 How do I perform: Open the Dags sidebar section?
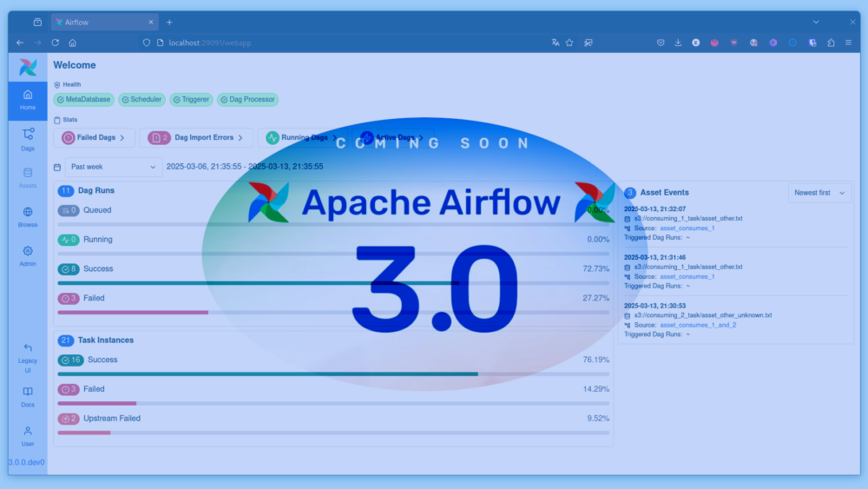coord(28,140)
